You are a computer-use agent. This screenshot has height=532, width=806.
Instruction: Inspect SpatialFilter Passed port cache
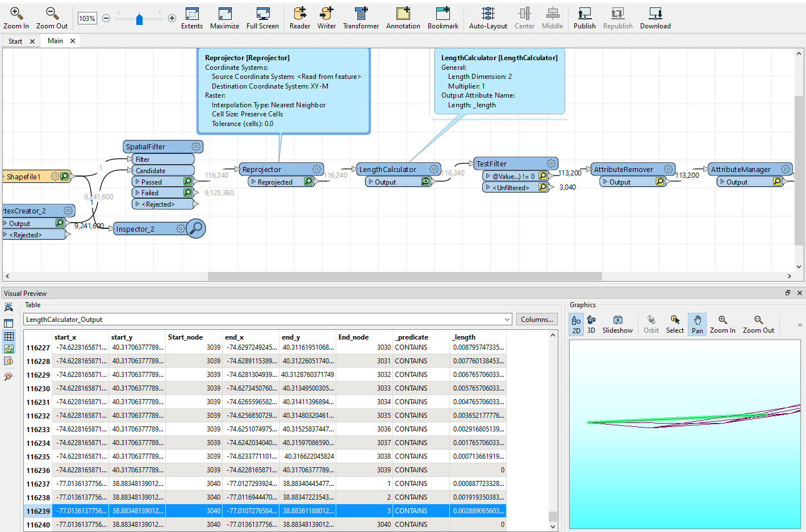point(188,182)
